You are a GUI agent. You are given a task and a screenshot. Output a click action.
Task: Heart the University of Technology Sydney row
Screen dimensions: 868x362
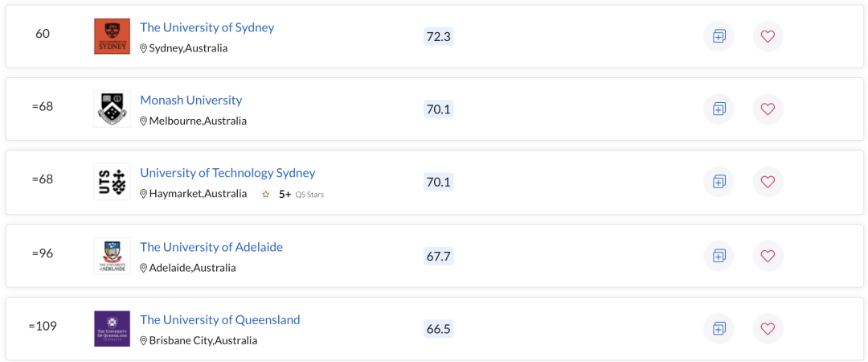(x=768, y=182)
